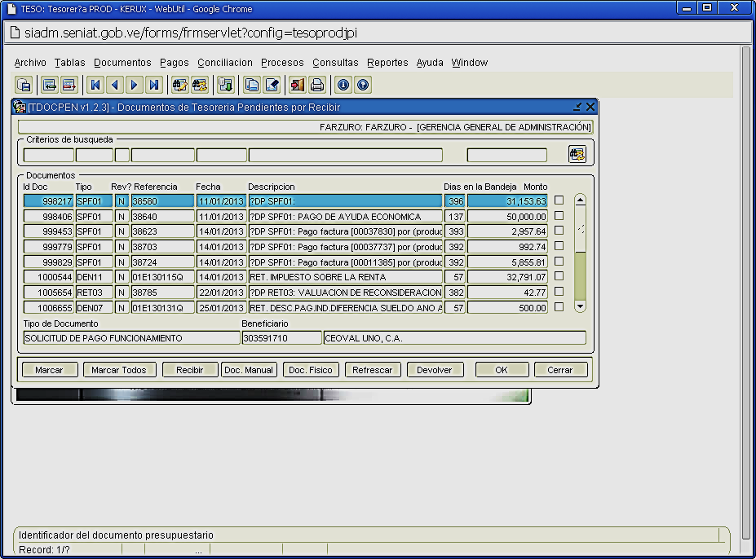Open the Documentos menu
The width and height of the screenshot is (756, 559).
[122, 63]
